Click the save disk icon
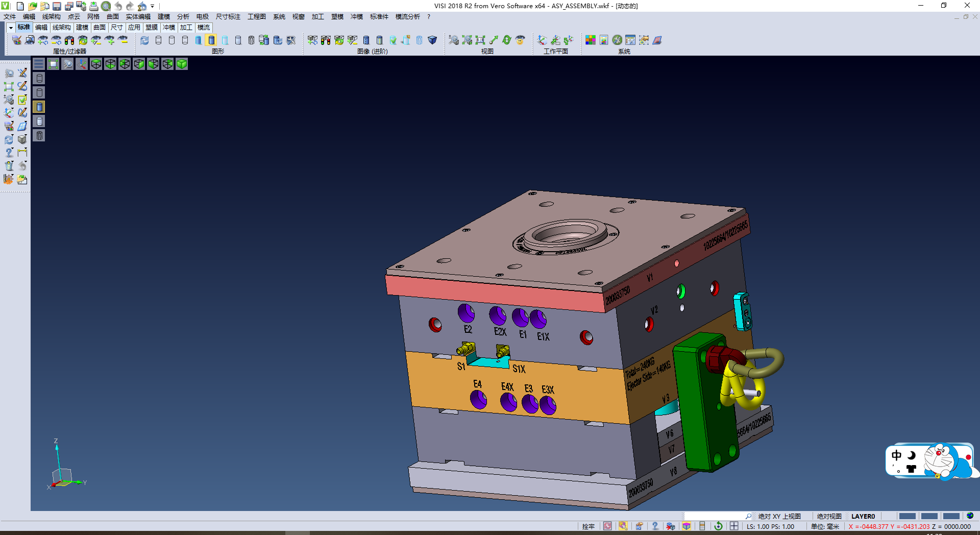The width and height of the screenshot is (980, 535). click(57, 6)
